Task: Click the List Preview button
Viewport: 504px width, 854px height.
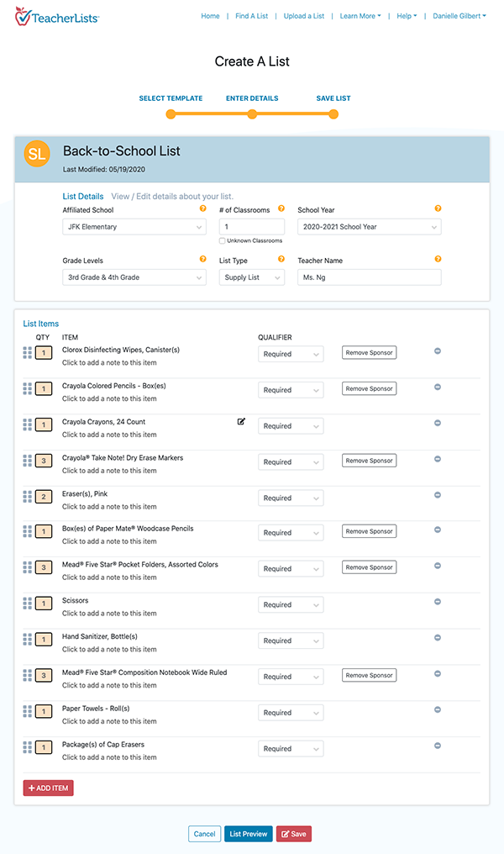Action: [248, 834]
